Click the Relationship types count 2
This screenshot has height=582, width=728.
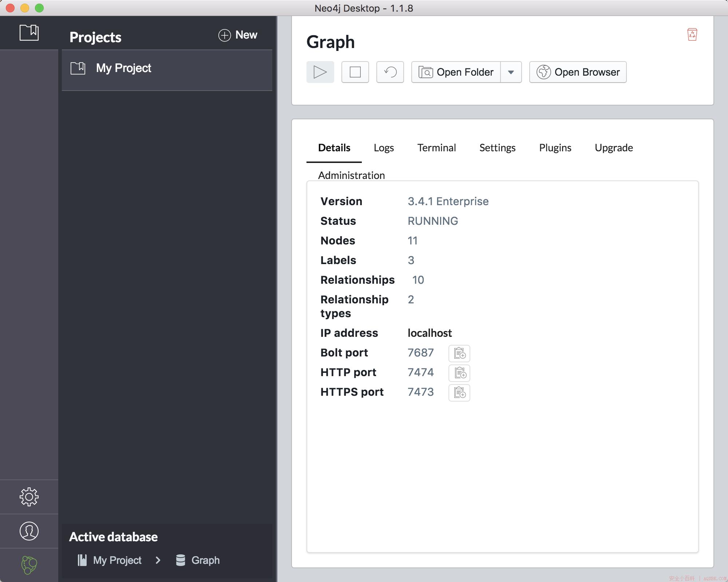411,299
